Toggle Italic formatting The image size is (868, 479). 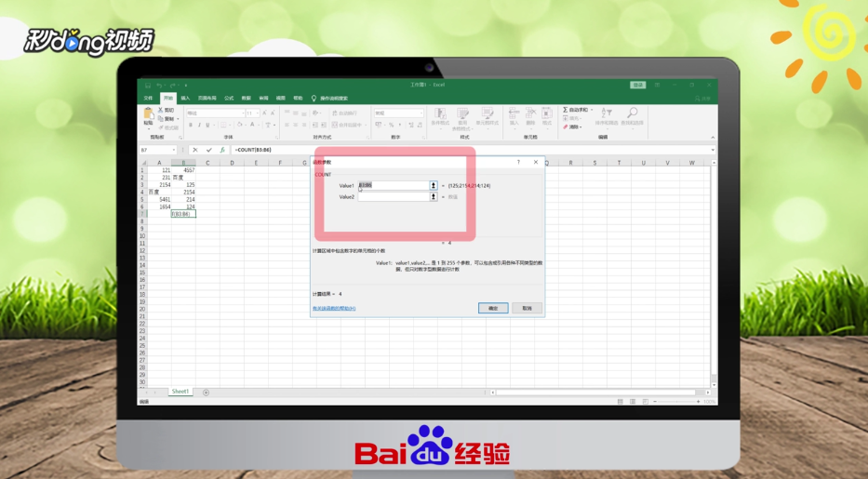tap(199, 125)
